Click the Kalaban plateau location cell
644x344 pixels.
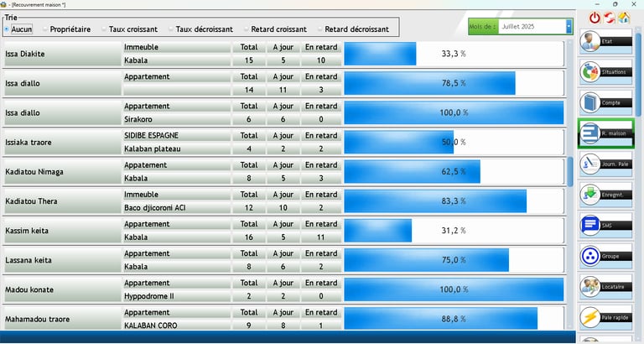click(x=177, y=149)
